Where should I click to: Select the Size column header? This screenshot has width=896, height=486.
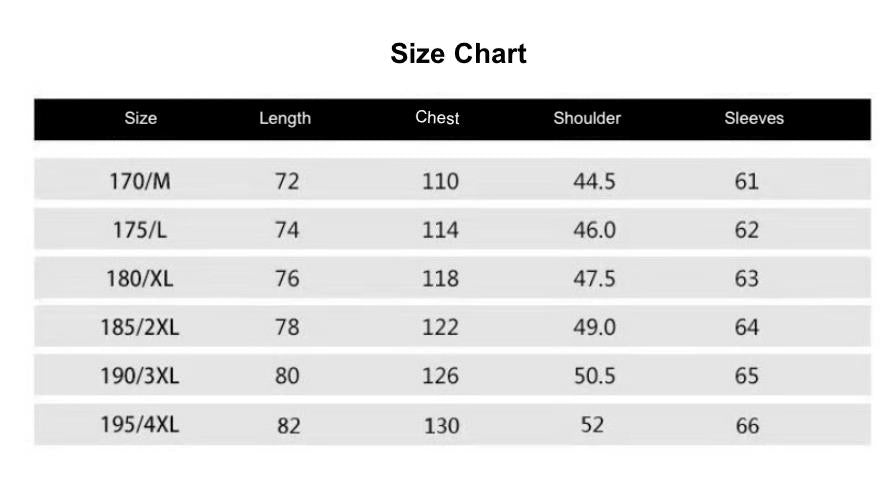(x=141, y=118)
